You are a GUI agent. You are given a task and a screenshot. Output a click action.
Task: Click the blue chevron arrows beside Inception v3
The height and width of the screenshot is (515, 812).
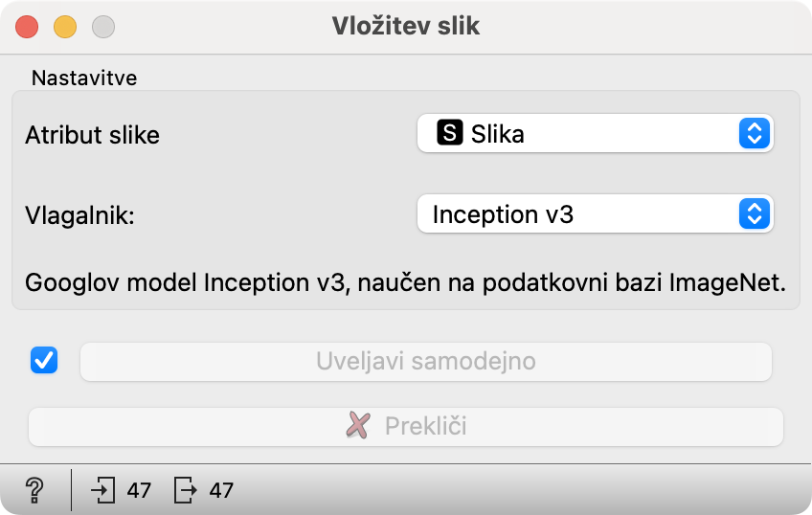pyautogui.click(x=754, y=213)
